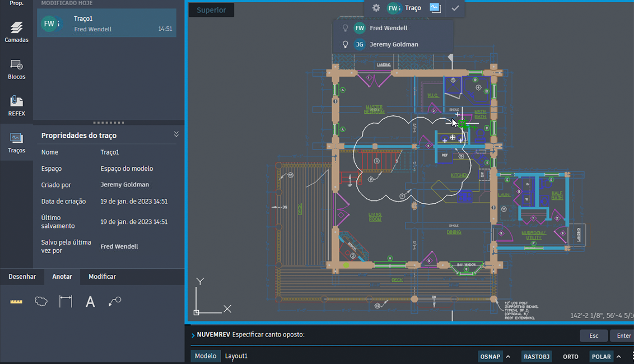Enable ORTO mode in the status bar
This screenshot has width=634, height=364.
coord(570,356)
